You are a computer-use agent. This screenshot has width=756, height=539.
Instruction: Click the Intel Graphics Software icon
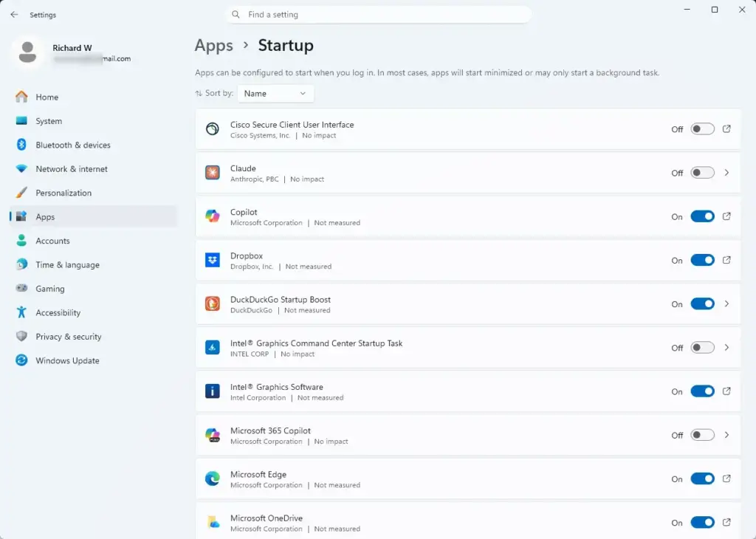tap(212, 391)
